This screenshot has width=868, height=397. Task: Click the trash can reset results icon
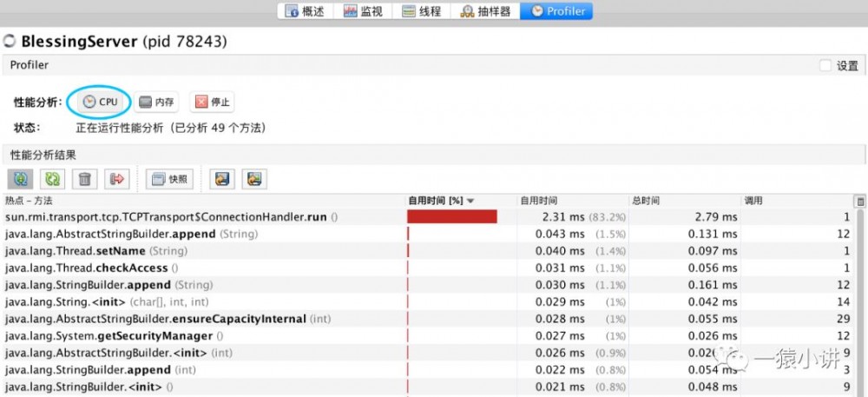pos(85,179)
